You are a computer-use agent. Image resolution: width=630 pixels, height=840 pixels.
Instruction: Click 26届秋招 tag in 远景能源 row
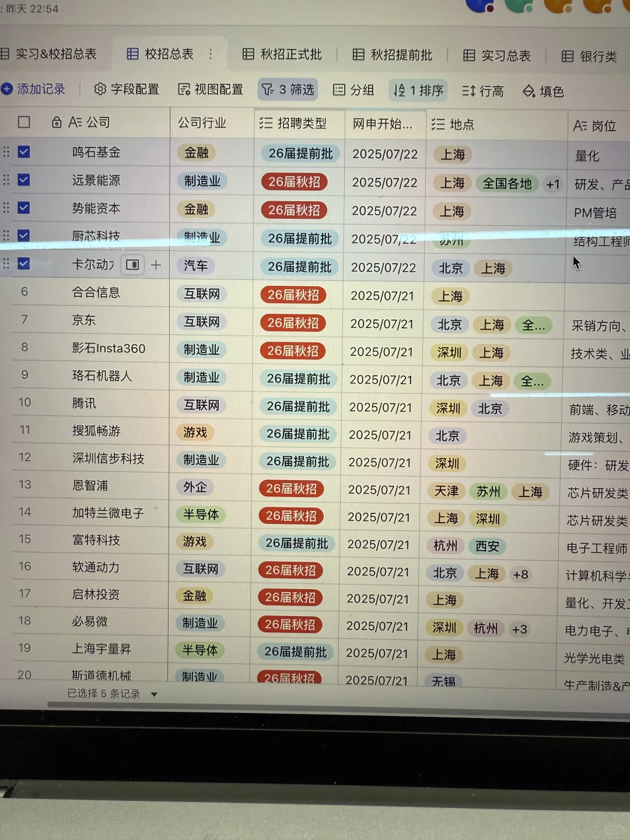pos(295,182)
